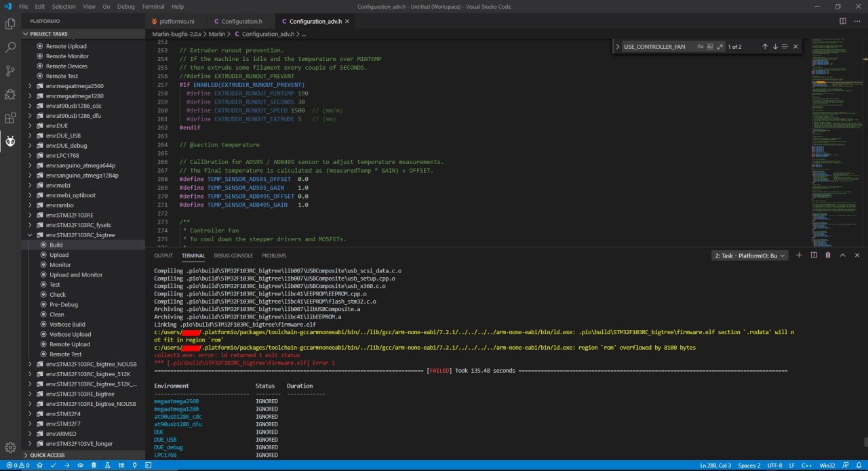Viewport: 868px width, 471px height.
Task: Select the PlatformIO alien icon
Action: [x=10, y=141]
